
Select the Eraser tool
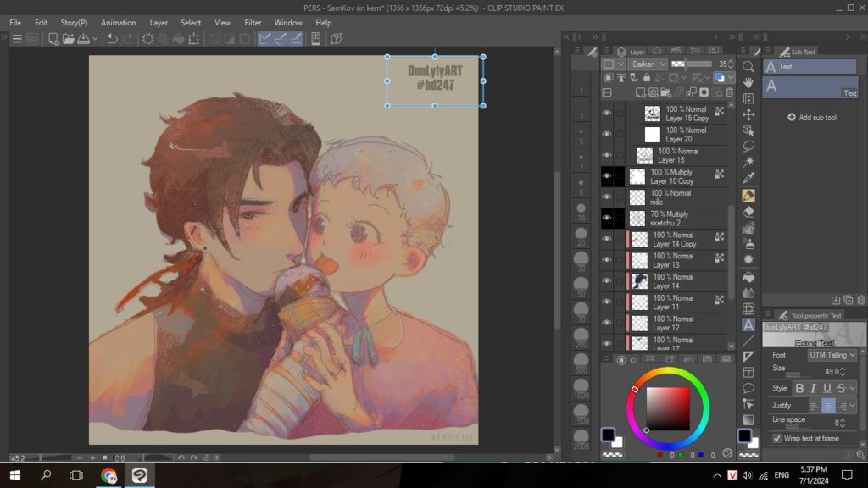click(748, 212)
